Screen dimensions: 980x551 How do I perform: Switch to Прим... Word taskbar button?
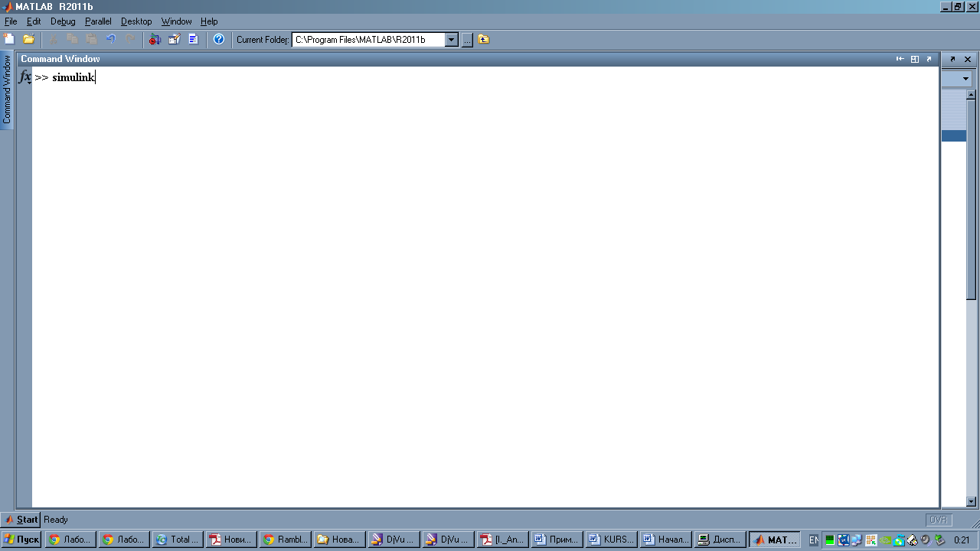[557, 540]
